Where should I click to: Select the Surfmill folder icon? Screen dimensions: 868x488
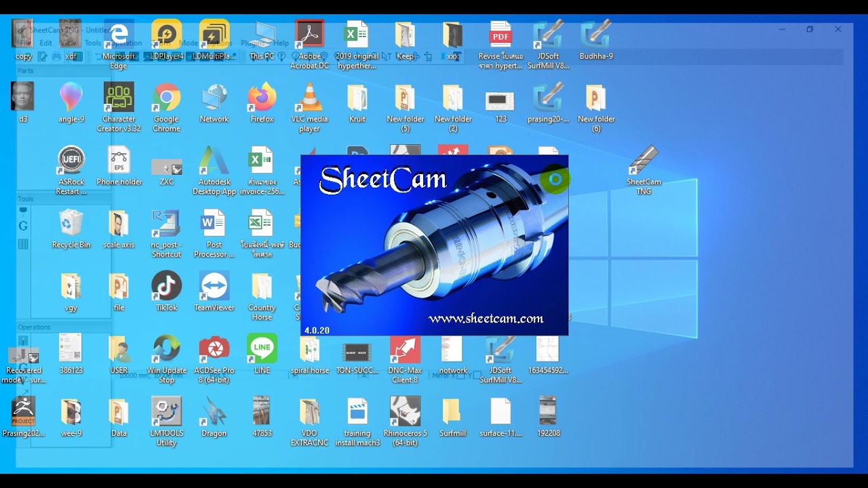click(x=452, y=418)
